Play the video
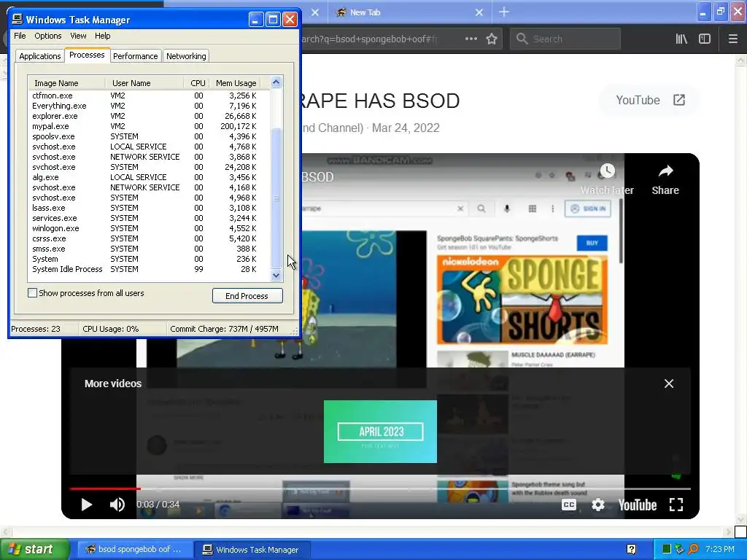 click(86, 505)
